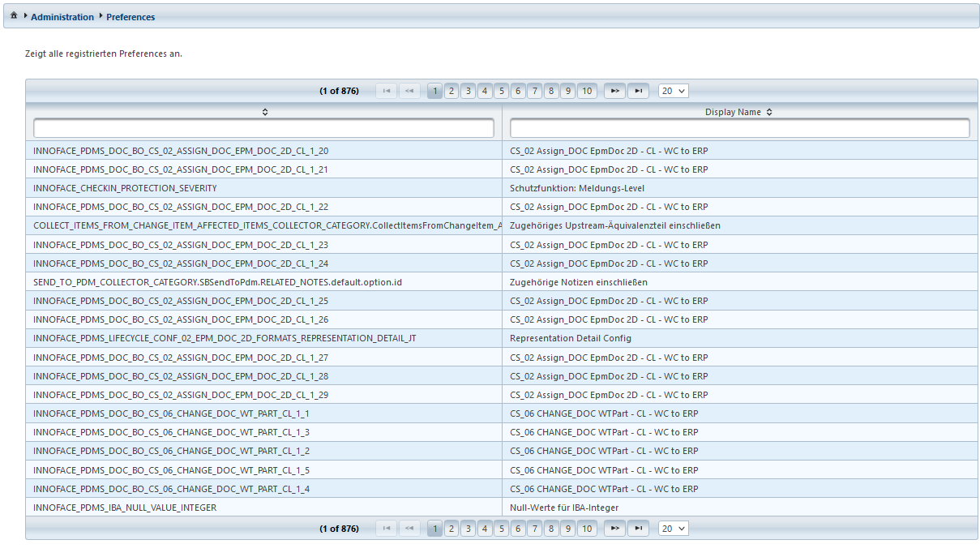
Task: Go to next page in top paginator
Action: pyautogui.click(x=615, y=91)
